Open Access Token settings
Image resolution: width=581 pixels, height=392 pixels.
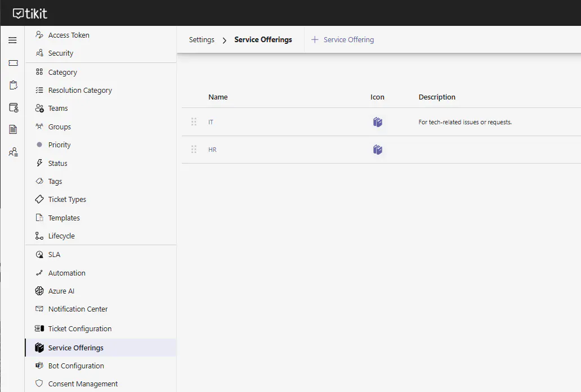point(69,35)
